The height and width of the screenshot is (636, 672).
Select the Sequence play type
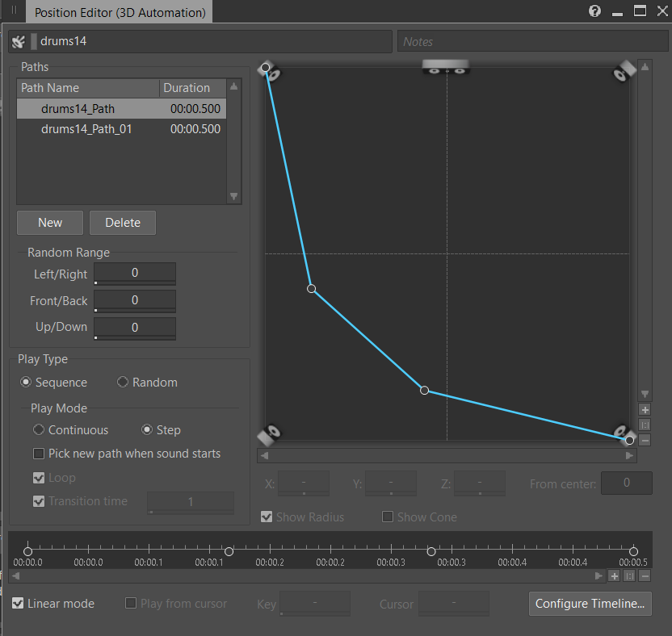click(26, 382)
